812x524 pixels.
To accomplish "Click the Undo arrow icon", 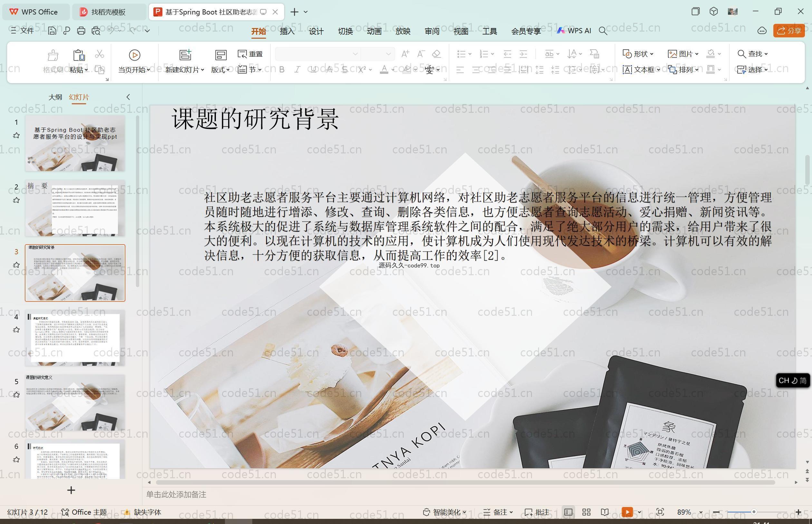I will tap(111, 31).
